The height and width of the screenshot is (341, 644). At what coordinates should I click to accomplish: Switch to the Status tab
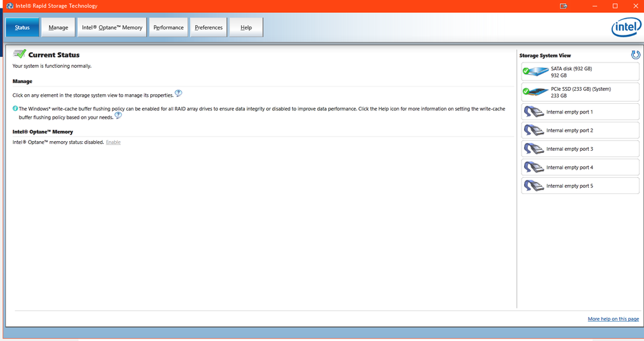click(22, 28)
